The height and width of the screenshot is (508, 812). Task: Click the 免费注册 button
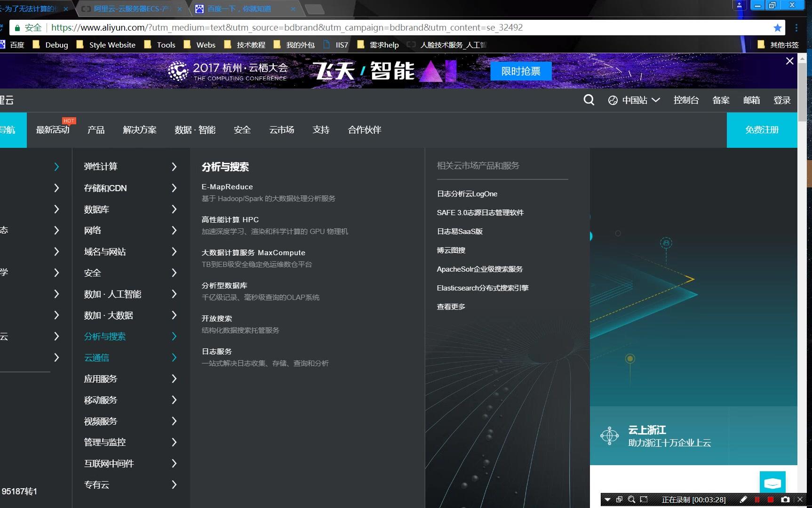(762, 130)
